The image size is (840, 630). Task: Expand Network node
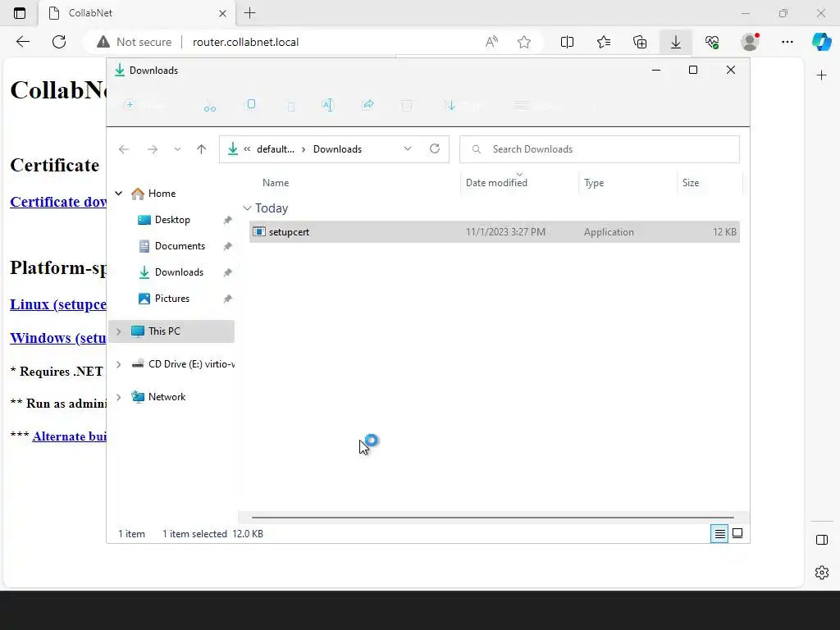pyautogui.click(x=118, y=397)
